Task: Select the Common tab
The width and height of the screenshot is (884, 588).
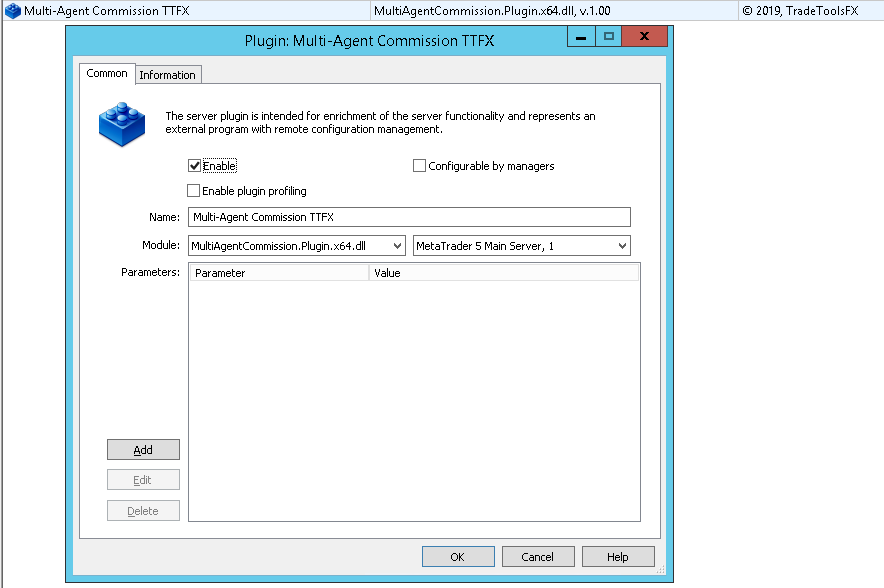Action: 107,73
